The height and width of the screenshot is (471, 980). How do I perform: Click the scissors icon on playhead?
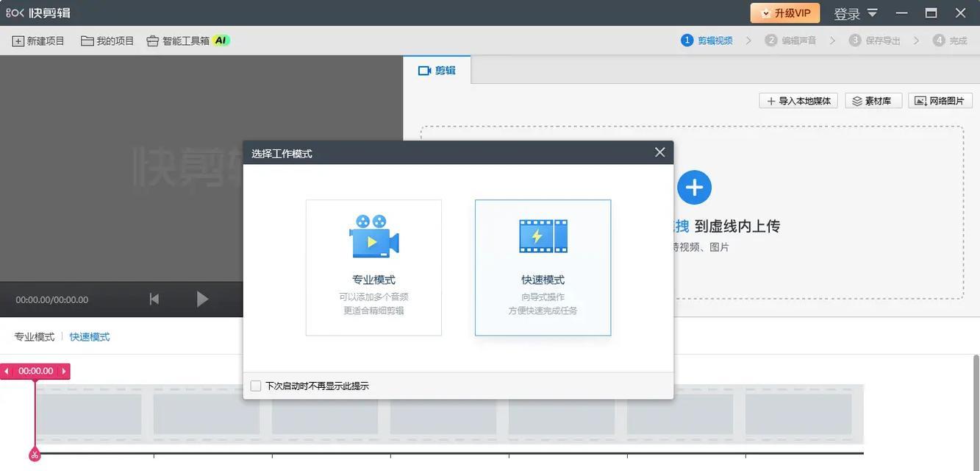click(x=35, y=455)
